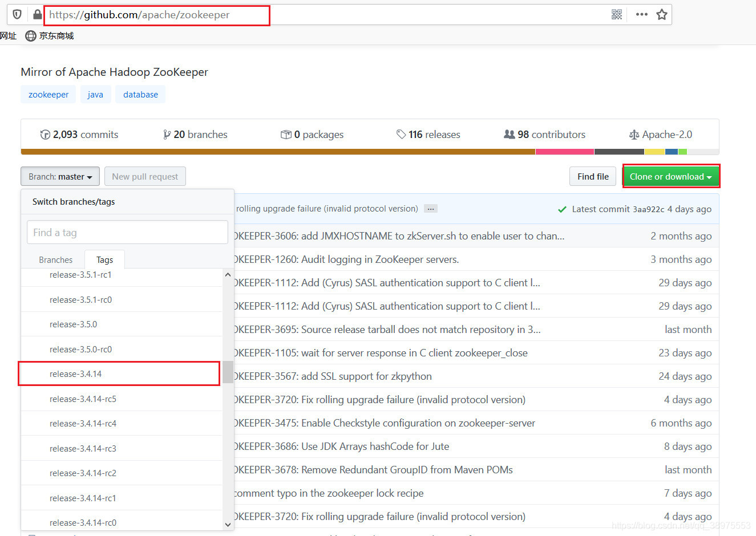Click the globe icon beside 京东商城

pyautogui.click(x=31, y=36)
